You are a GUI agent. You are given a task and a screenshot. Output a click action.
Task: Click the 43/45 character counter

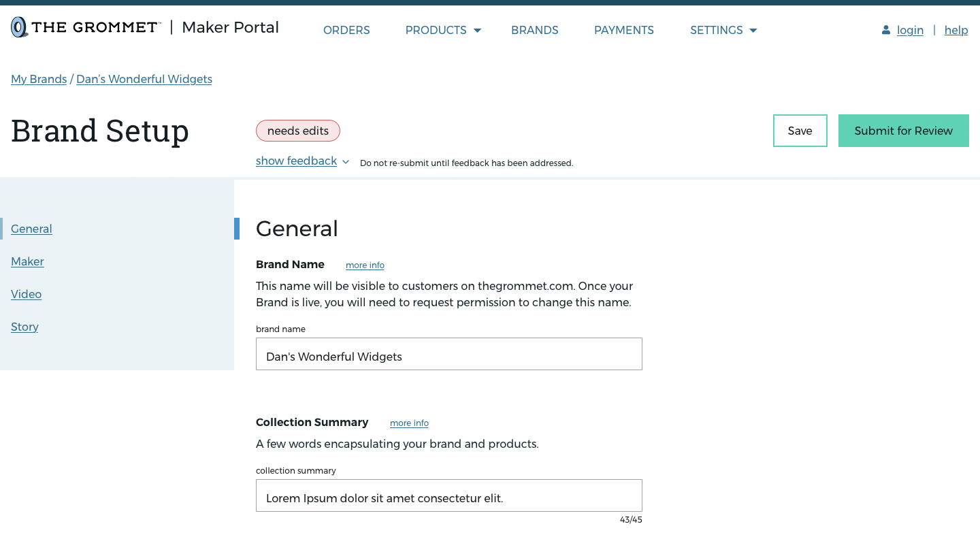tap(631, 520)
